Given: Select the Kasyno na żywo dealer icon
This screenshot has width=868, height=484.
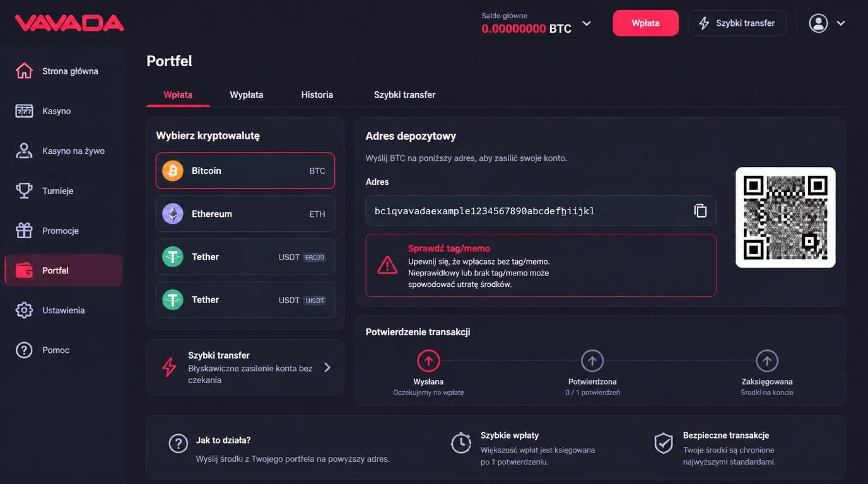Looking at the screenshot, I should pyautogui.click(x=24, y=151).
